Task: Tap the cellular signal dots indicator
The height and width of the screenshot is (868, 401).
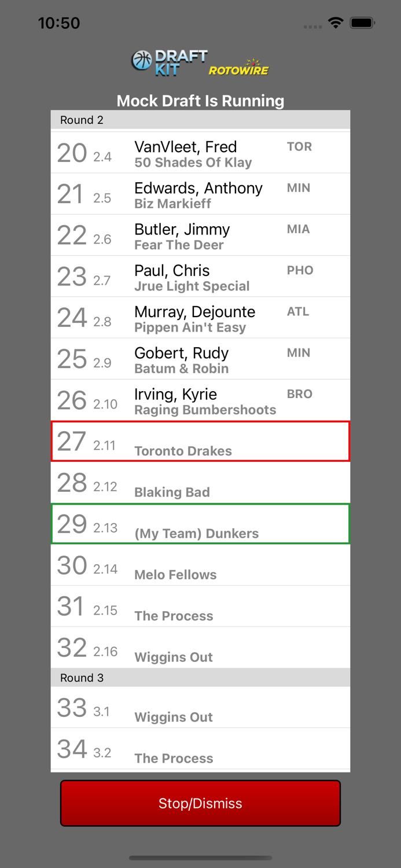Action: click(312, 26)
